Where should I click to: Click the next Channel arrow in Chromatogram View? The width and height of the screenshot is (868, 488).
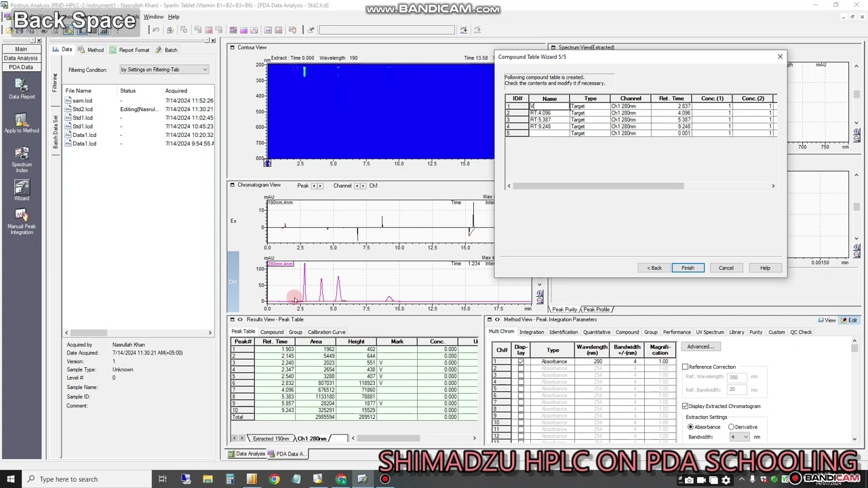coord(363,186)
